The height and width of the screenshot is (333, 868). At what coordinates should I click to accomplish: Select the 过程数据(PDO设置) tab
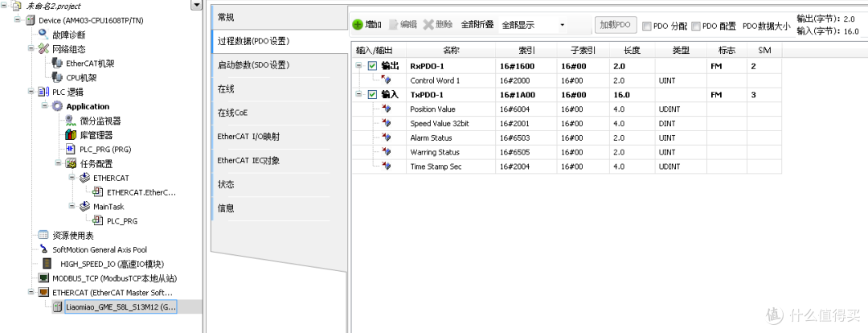pos(280,41)
